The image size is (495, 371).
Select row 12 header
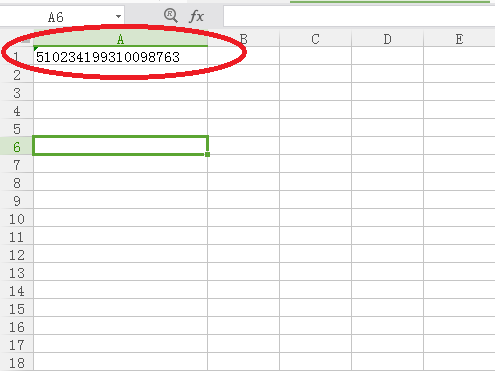point(17,254)
